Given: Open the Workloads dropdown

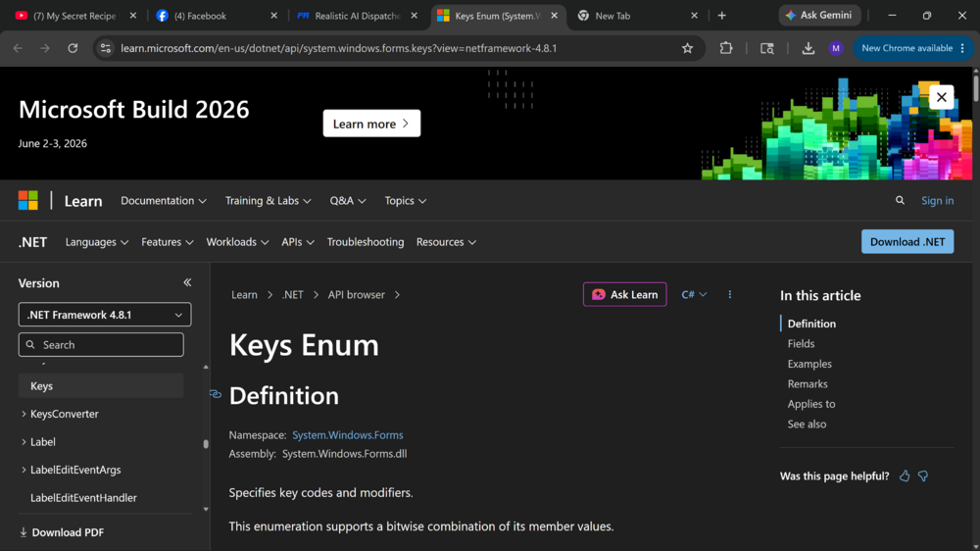Looking at the screenshot, I should click(x=237, y=242).
